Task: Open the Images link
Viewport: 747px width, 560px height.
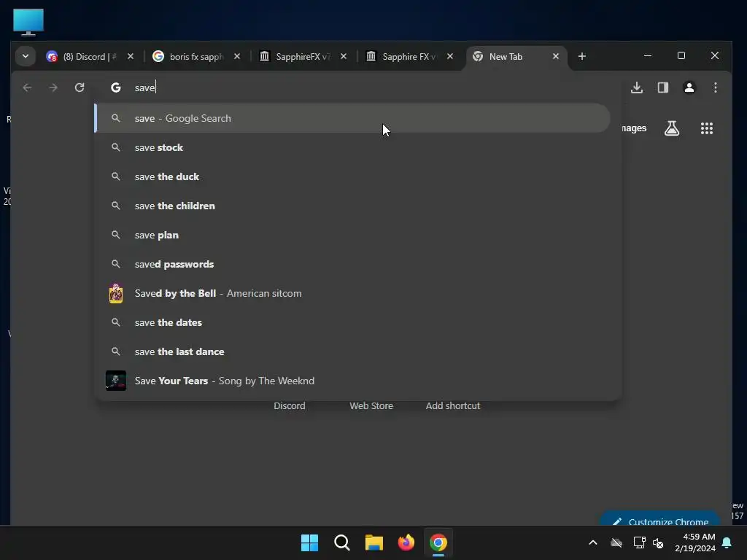Action: pos(634,128)
